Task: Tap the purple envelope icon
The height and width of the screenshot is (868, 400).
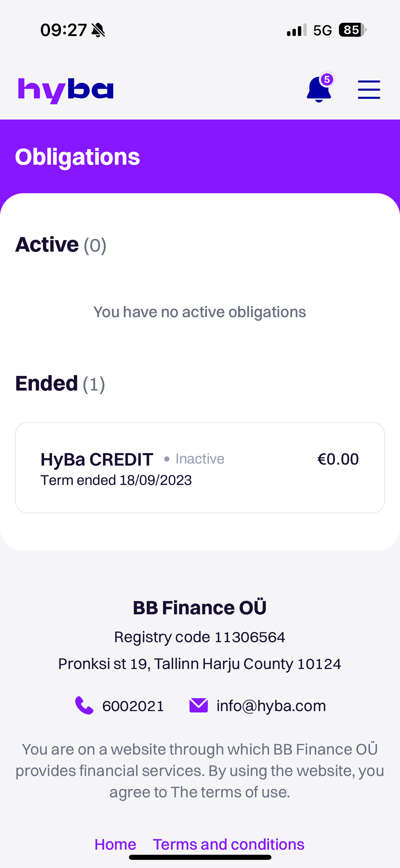Action: tap(198, 706)
